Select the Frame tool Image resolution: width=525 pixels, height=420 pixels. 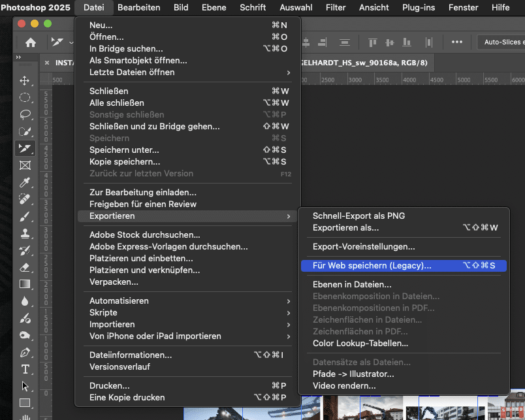25,165
